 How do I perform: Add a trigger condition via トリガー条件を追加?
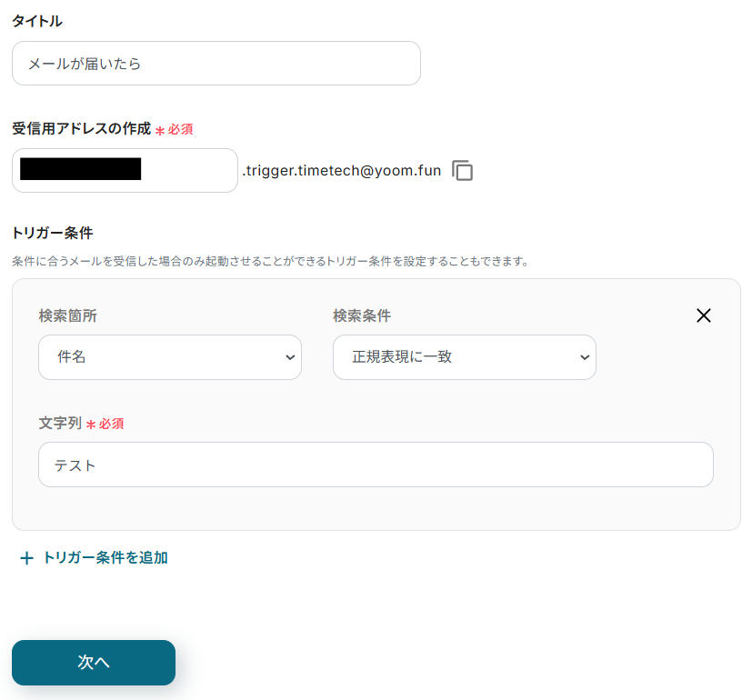click(x=94, y=557)
